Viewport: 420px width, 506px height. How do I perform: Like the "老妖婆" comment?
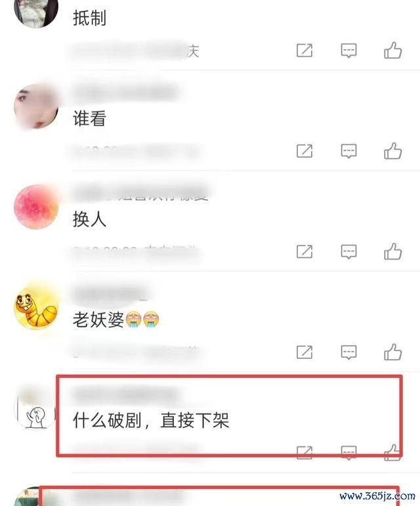pos(392,352)
